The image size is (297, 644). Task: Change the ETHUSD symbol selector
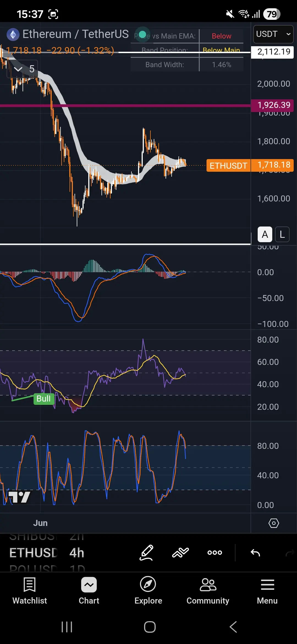point(34,553)
